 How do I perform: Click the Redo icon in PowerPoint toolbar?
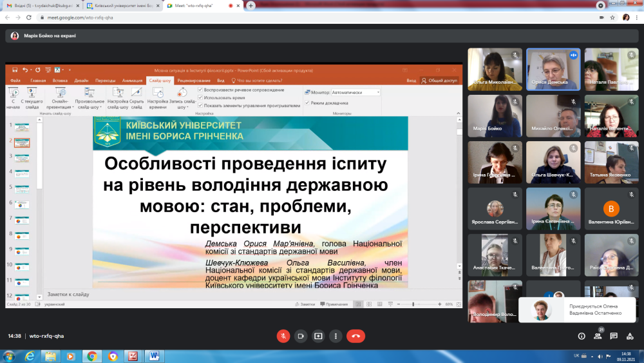point(38,70)
